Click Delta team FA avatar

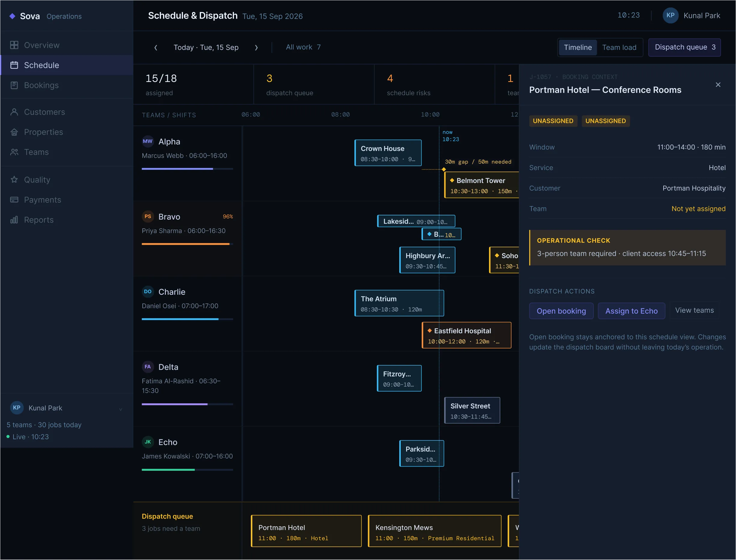coord(148,367)
